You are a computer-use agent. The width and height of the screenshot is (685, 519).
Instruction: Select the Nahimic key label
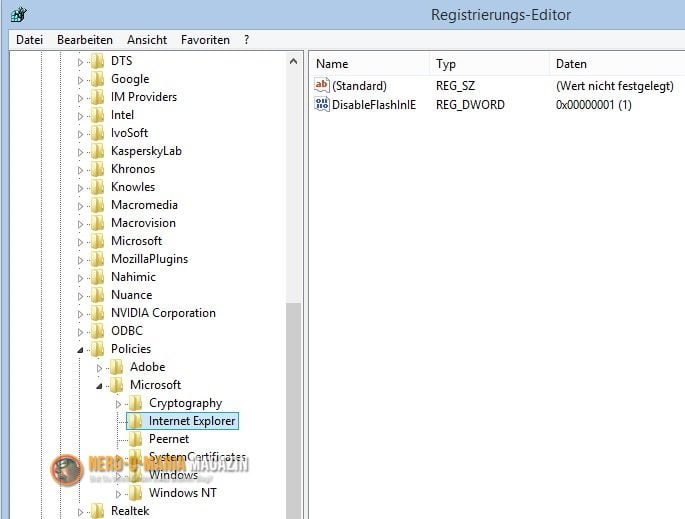pos(133,277)
